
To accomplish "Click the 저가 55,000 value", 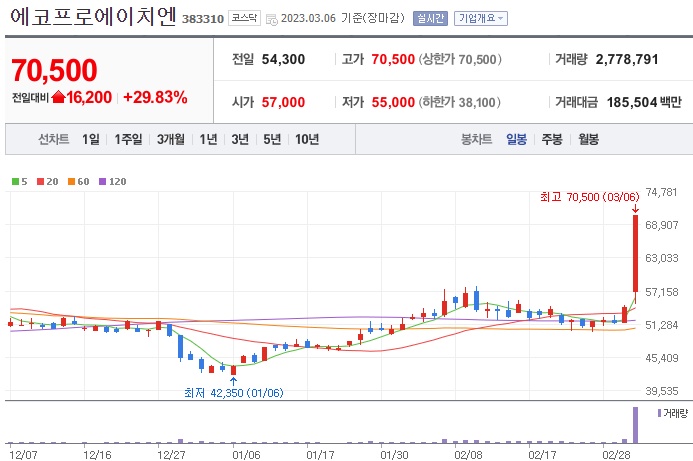I will [x=393, y=102].
